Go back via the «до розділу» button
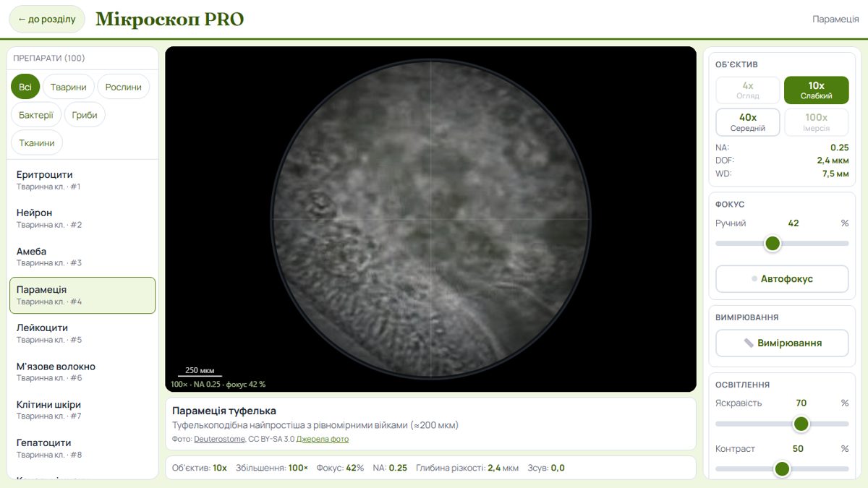Viewport: 868px width, 488px height. coord(47,19)
